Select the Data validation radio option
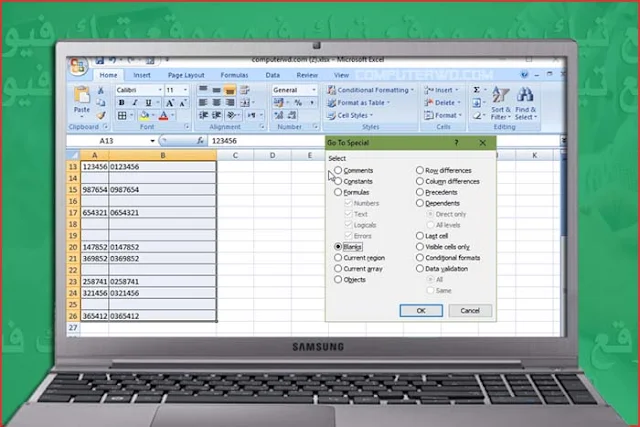The image size is (640, 427). click(x=420, y=269)
